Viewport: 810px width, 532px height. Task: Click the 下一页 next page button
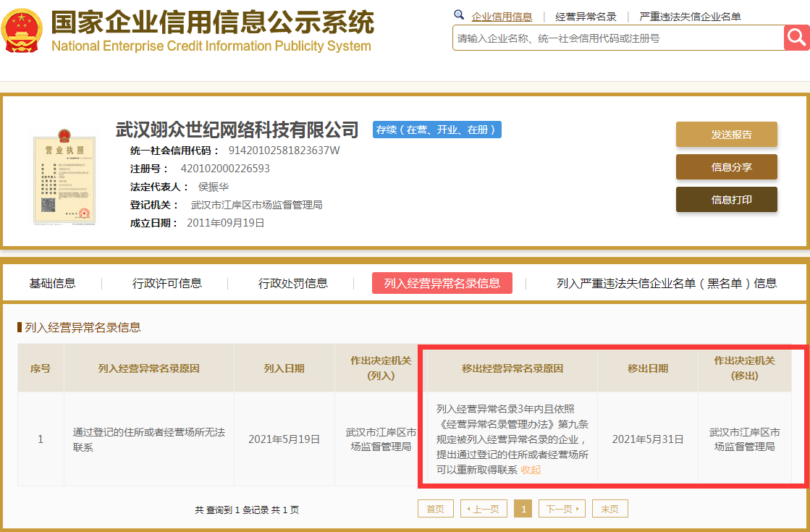coord(561,509)
